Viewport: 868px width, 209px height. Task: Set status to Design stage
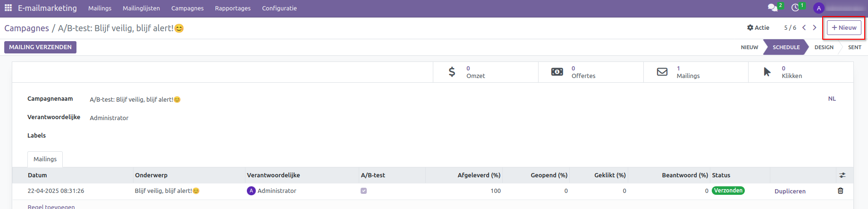tap(824, 47)
